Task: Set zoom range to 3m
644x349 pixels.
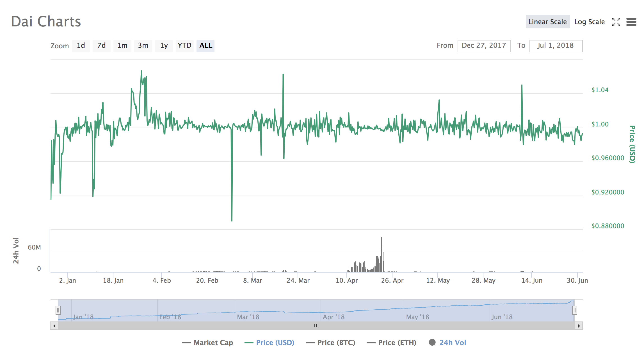Action: [x=143, y=46]
